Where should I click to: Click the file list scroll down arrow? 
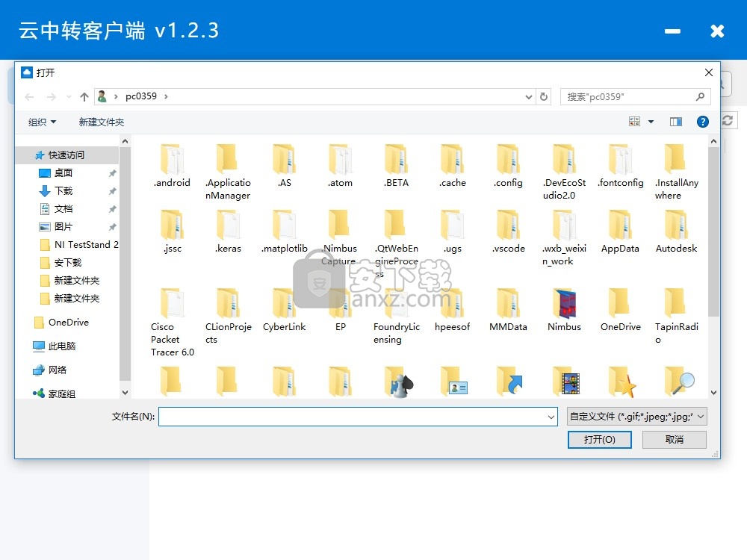point(713,393)
